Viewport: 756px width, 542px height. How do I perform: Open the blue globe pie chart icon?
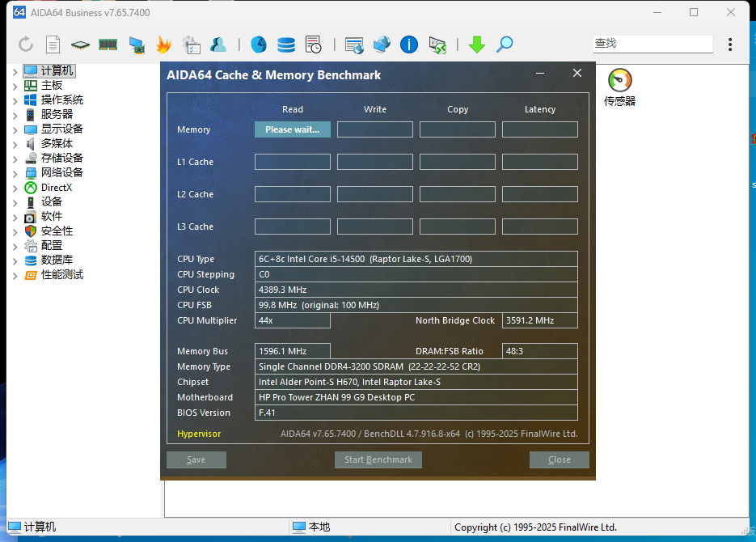[x=259, y=44]
